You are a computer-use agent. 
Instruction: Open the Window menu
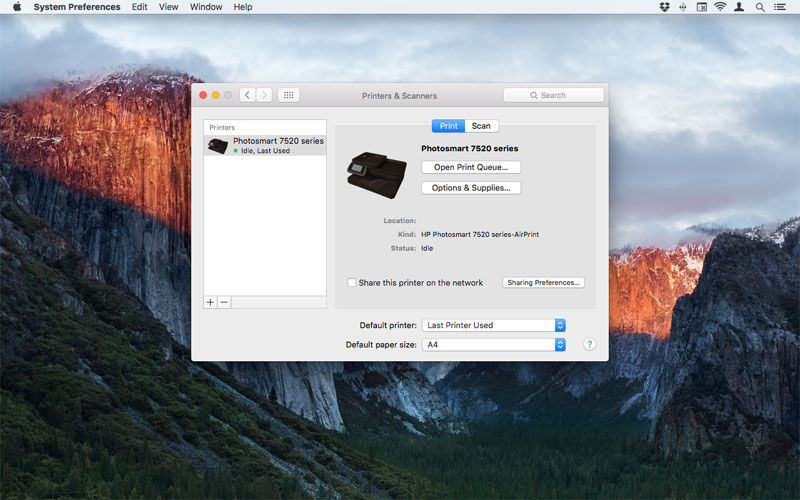pyautogui.click(x=206, y=7)
